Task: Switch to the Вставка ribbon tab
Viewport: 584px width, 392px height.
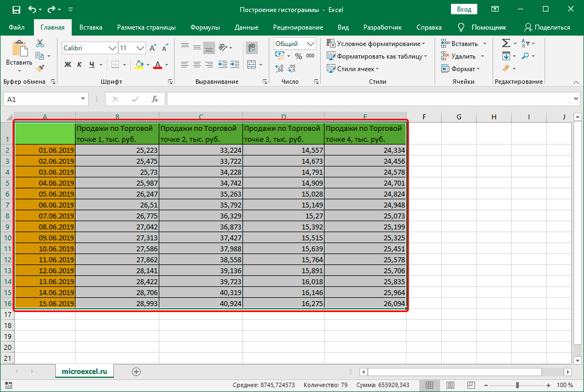Action: click(90, 26)
